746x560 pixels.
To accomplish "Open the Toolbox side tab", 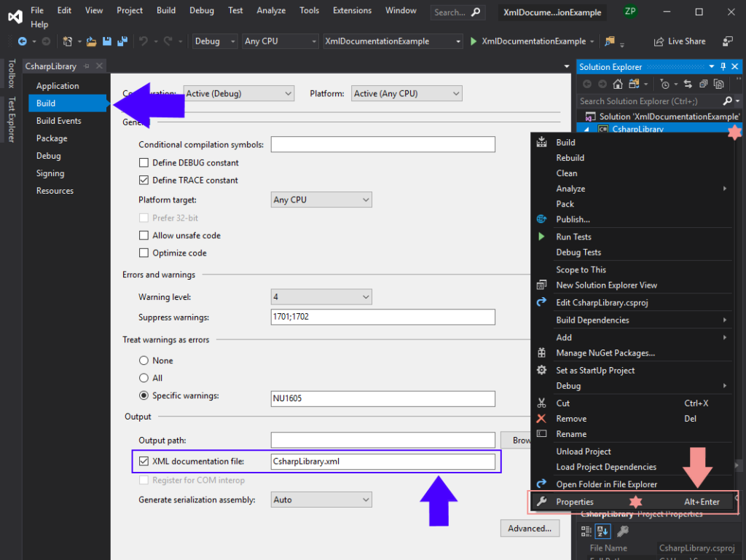I will (12, 74).
